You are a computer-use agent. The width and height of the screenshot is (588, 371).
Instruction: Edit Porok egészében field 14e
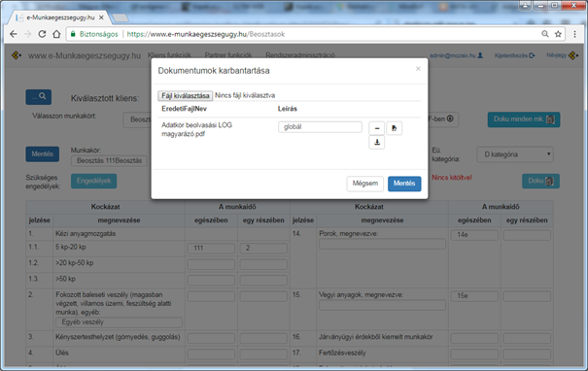click(474, 235)
